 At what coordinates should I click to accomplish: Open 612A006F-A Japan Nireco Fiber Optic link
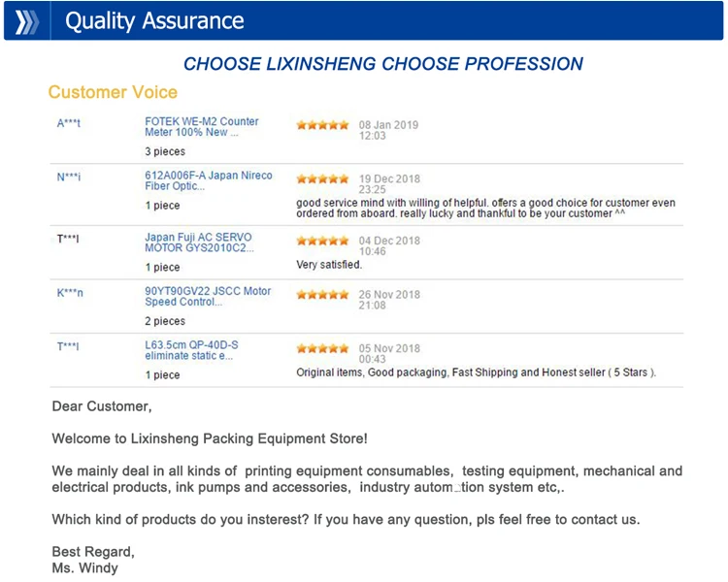tap(209, 180)
